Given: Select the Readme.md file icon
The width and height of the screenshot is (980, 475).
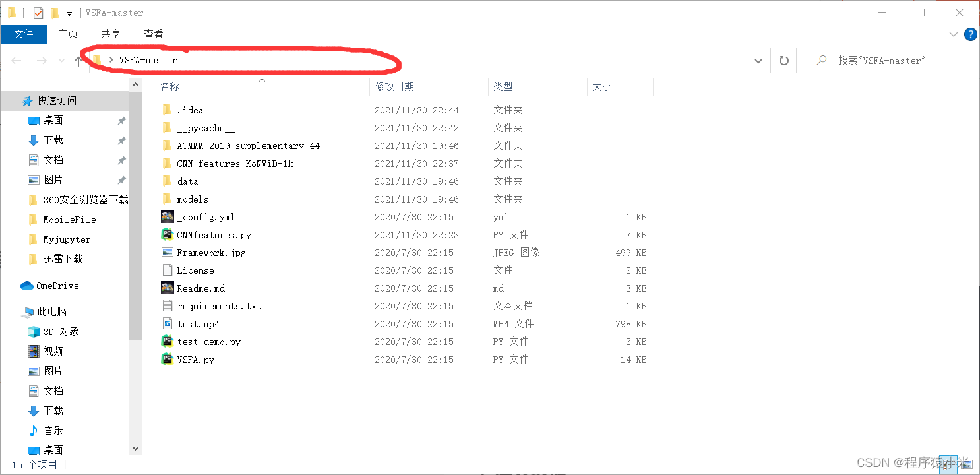Looking at the screenshot, I should [x=168, y=288].
